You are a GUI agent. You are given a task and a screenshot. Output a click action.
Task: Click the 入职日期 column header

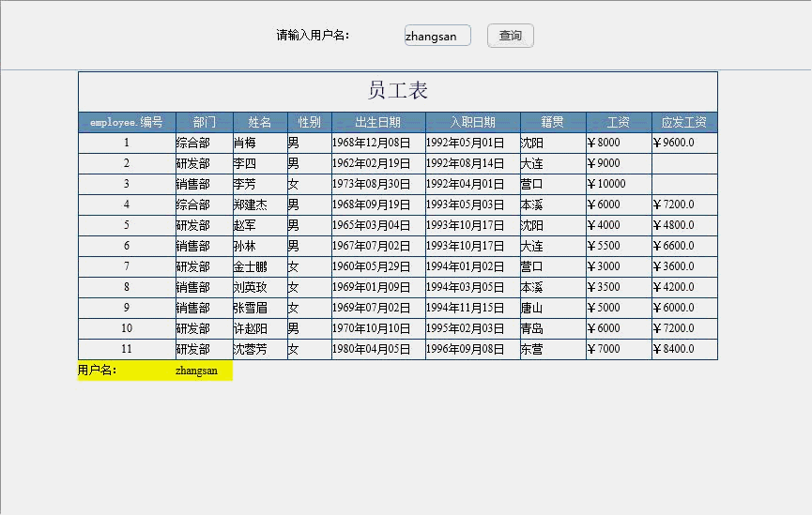[472, 123]
